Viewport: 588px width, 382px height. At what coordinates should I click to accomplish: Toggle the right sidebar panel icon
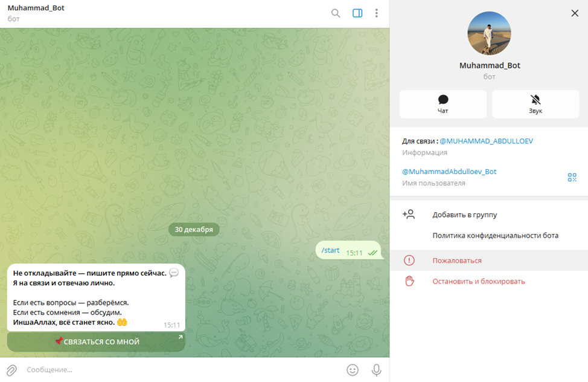coord(357,13)
